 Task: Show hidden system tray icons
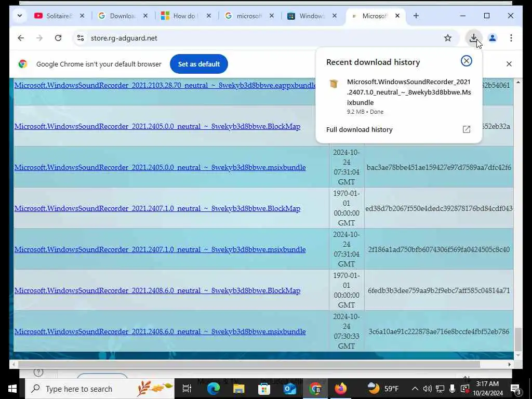415,389
